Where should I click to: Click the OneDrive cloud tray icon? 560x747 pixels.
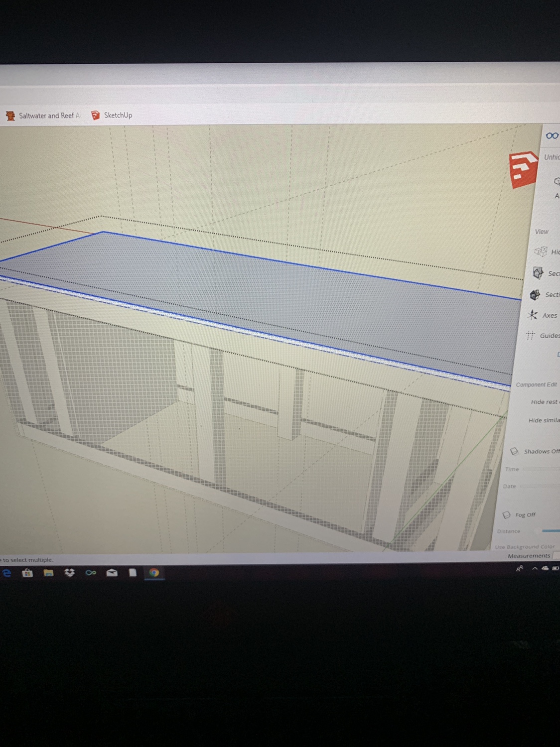(x=546, y=568)
